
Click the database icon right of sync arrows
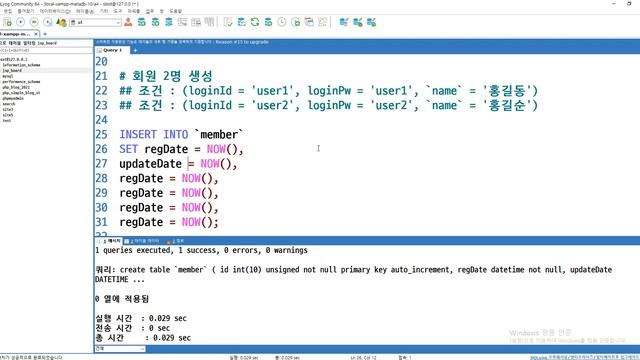point(268,22)
